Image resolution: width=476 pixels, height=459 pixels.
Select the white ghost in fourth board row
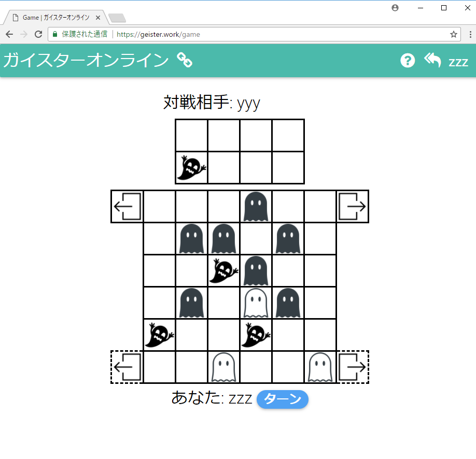[256, 303]
